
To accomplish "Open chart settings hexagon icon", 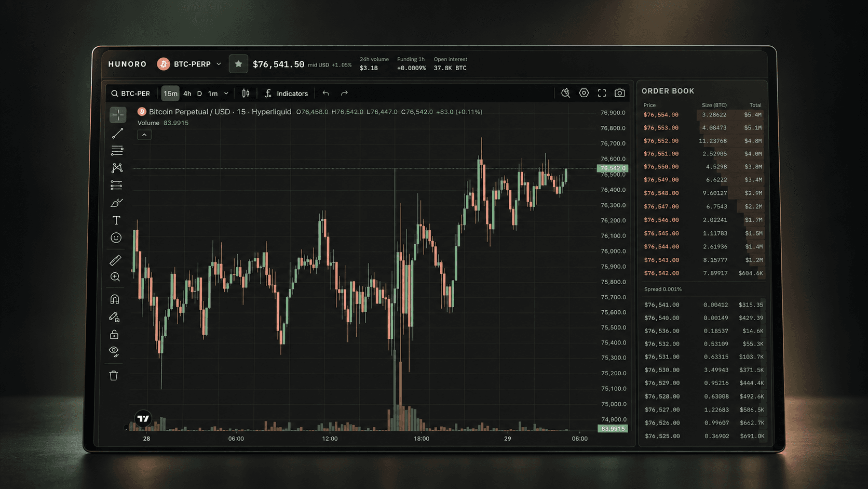I will point(584,93).
